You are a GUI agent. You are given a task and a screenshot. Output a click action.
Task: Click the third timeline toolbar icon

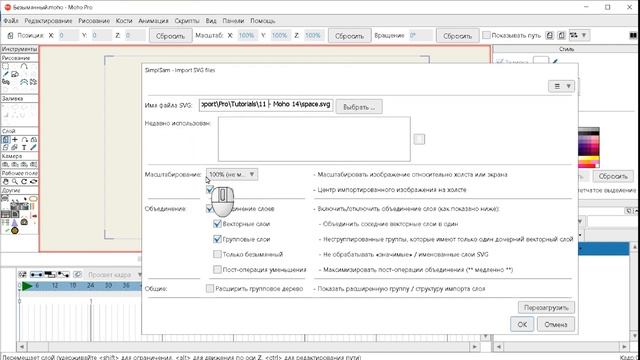tap(50, 274)
